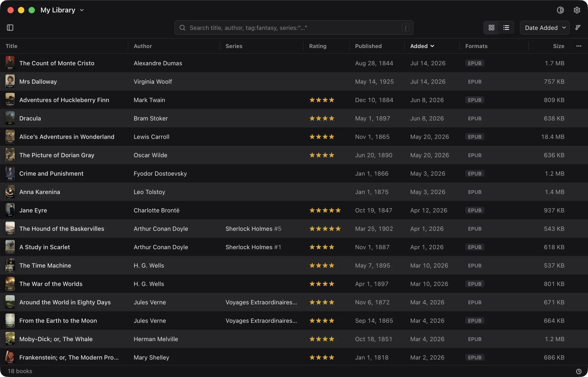Sort by the Title column header
588x377 pixels.
point(11,46)
